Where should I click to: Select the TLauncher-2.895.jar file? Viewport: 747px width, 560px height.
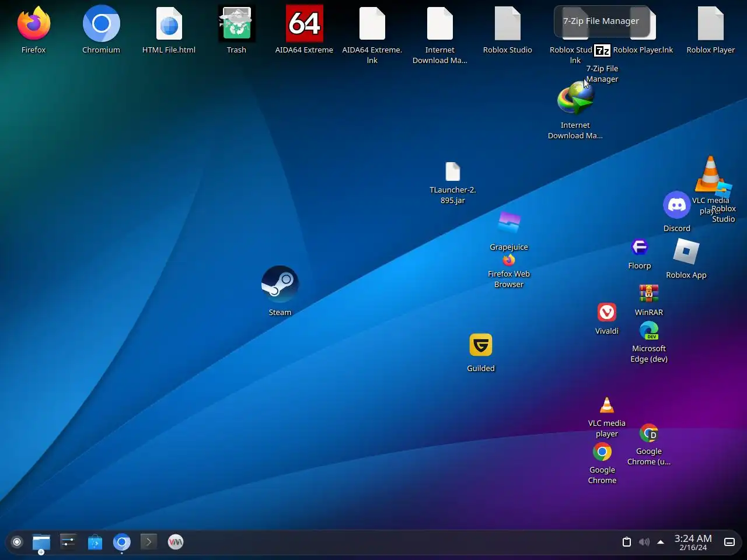[453, 172]
